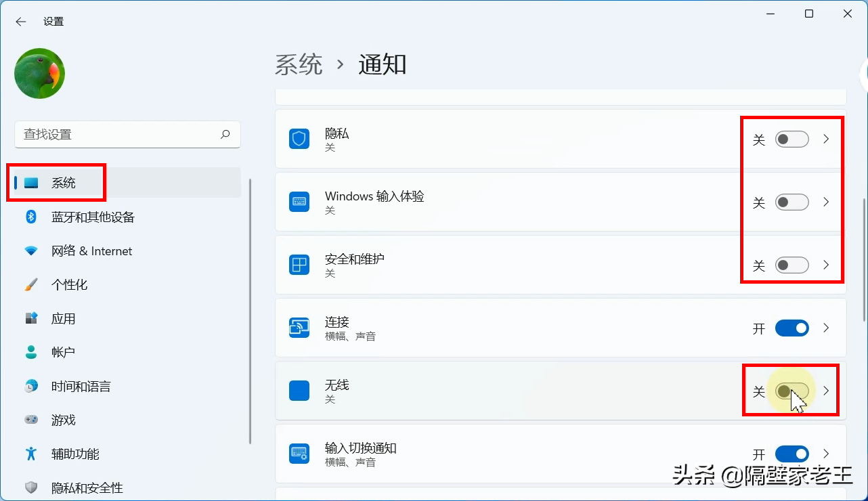Click inside the 查找设置 search field

coord(127,135)
